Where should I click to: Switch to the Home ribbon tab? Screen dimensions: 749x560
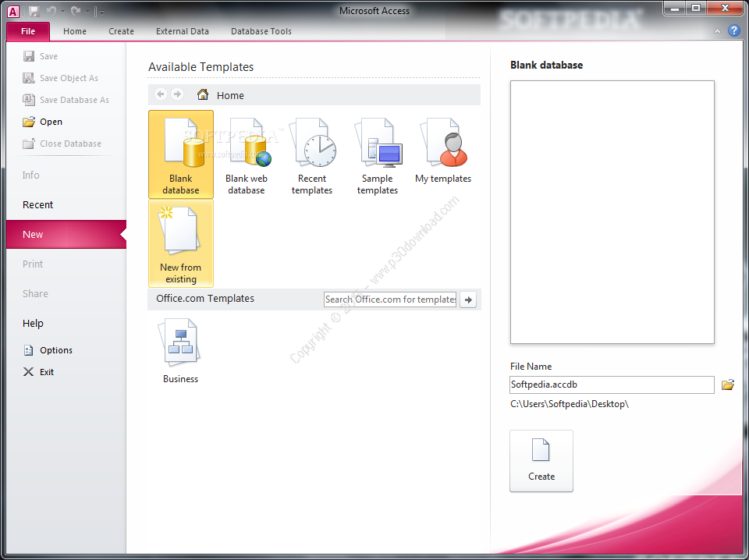point(75,31)
